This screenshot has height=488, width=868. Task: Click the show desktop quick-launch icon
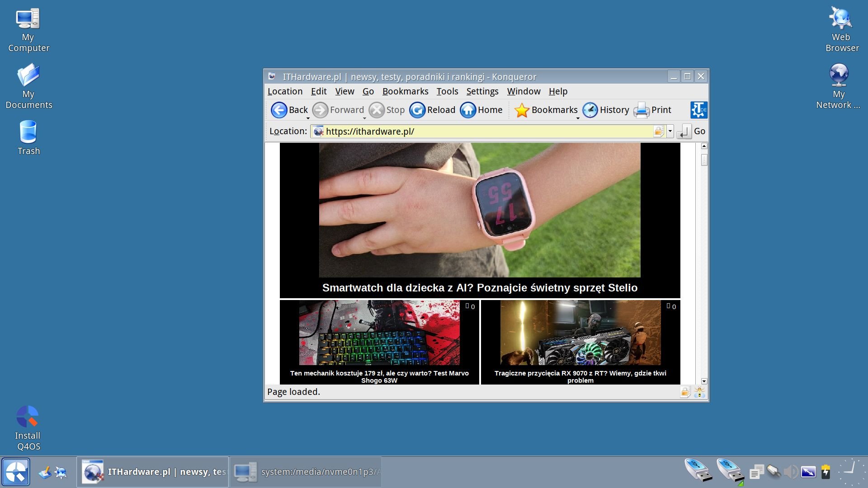point(45,473)
